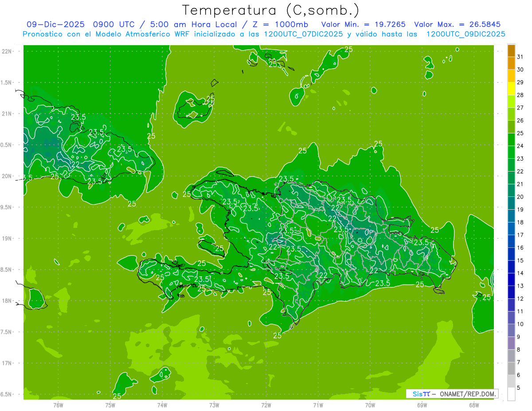Click the orange swatch atop the colorbar
The height and width of the screenshot is (411, 532).
[511, 51]
